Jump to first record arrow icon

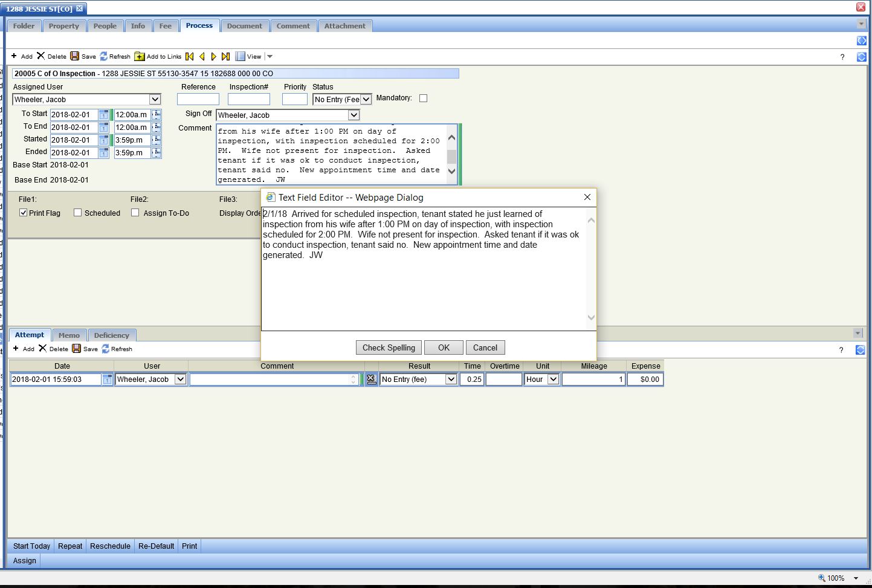point(190,56)
